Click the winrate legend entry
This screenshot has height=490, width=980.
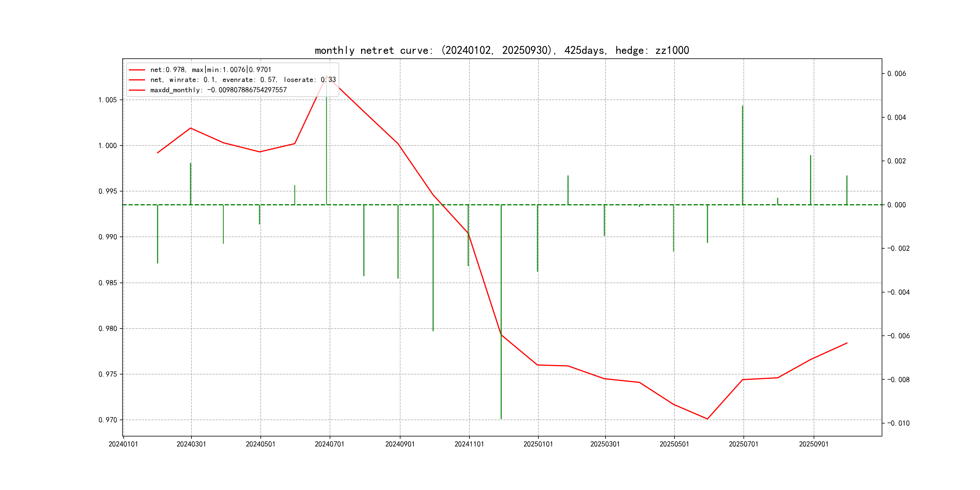pyautogui.click(x=243, y=80)
